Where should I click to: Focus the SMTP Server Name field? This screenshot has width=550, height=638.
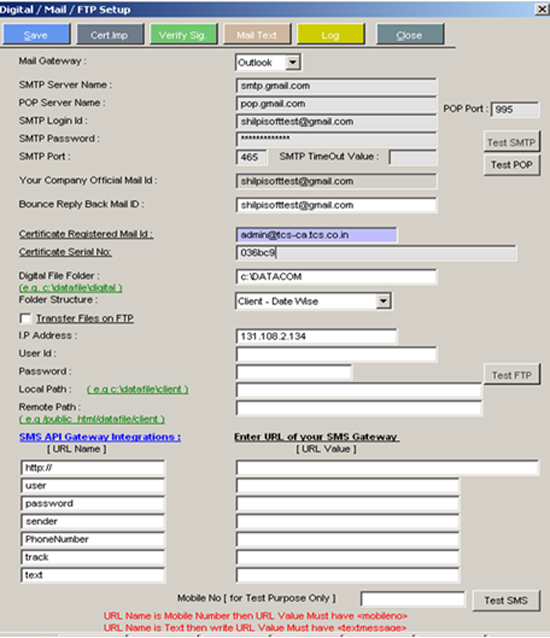pyautogui.click(x=336, y=86)
